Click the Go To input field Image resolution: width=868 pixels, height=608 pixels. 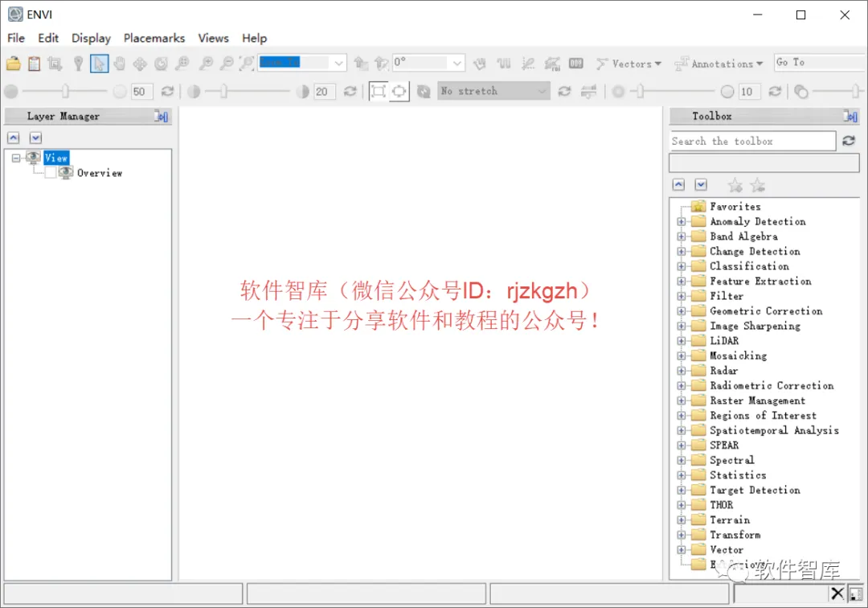click(821, 63)
